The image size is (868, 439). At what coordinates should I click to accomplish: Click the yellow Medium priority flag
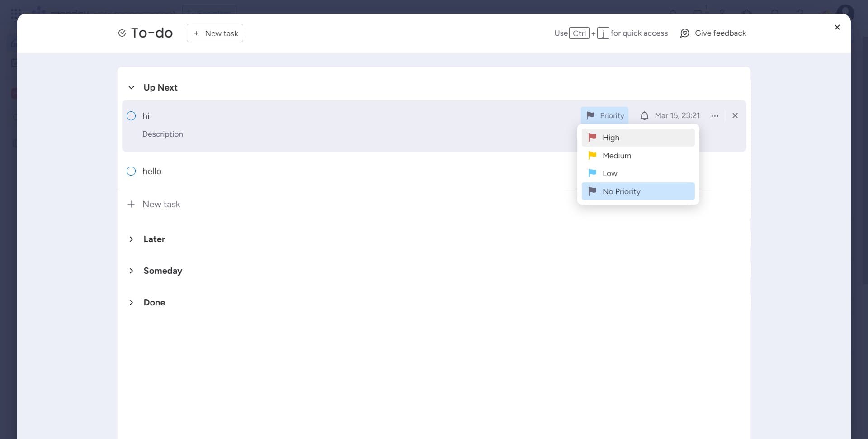(592, 155)
